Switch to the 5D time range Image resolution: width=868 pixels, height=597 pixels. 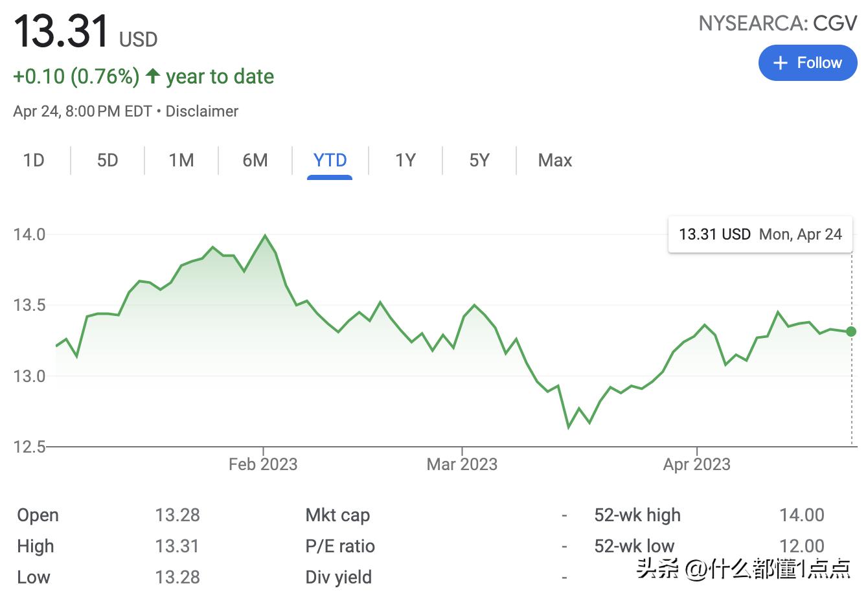(108, 160)
